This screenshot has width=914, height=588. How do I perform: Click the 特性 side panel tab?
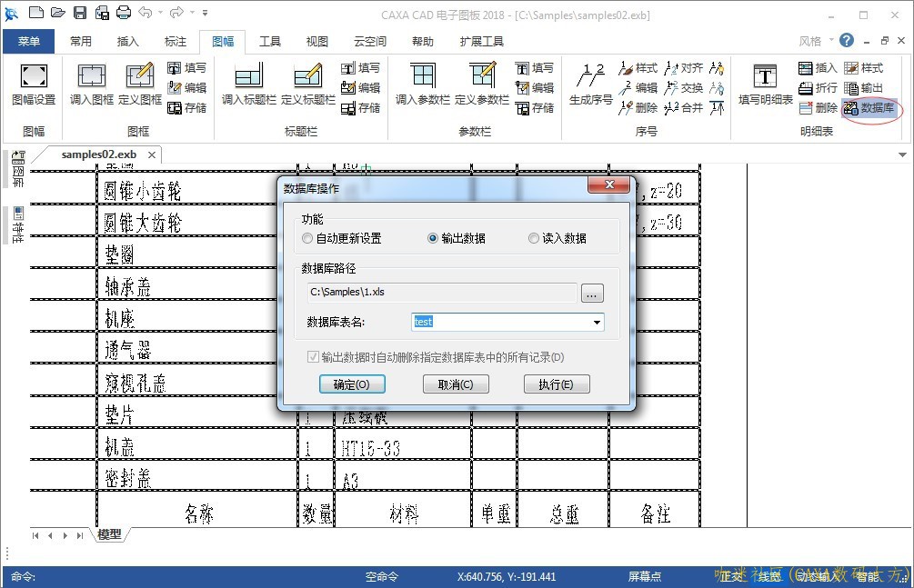[18, 224]
